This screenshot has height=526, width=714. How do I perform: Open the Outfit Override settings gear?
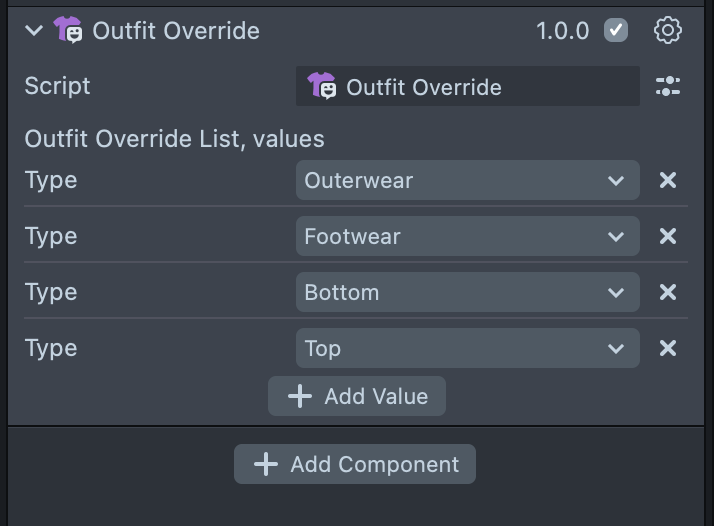tap(667, 30)
